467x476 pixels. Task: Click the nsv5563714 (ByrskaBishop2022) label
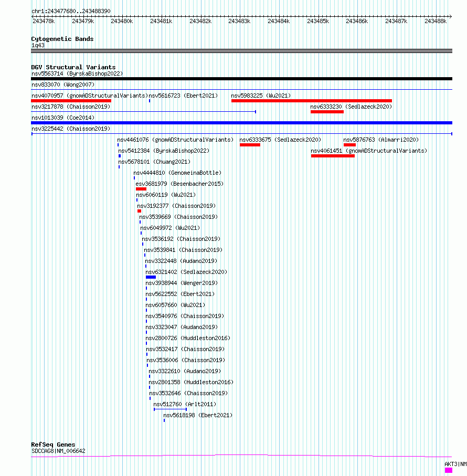[77, 74]
